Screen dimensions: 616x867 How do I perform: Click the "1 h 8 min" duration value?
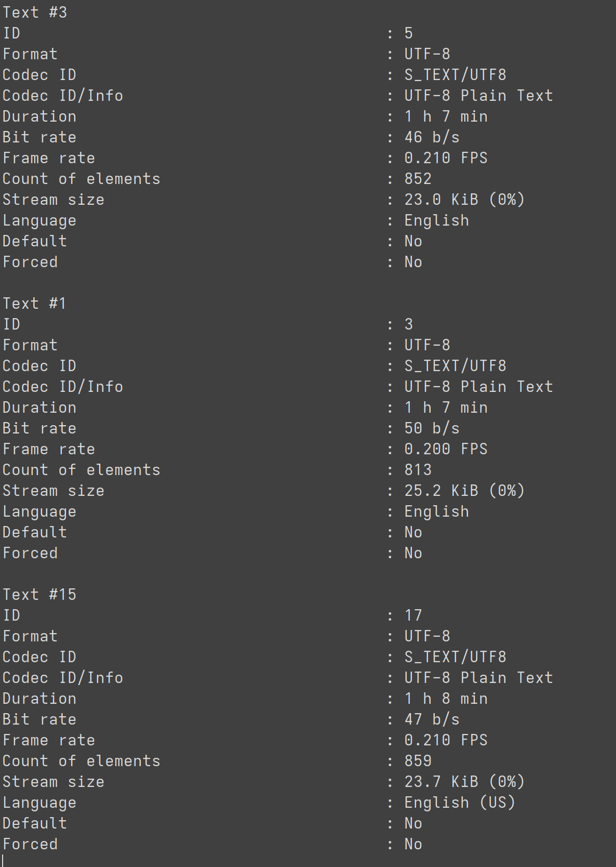pos(446,699)
